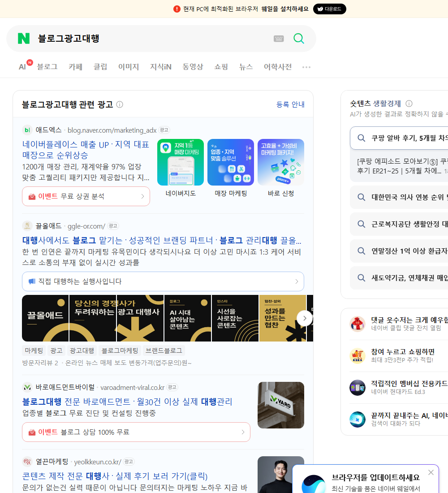Open the 이벤트 블로그 상담 100% 무료 row

click(136, 432)
